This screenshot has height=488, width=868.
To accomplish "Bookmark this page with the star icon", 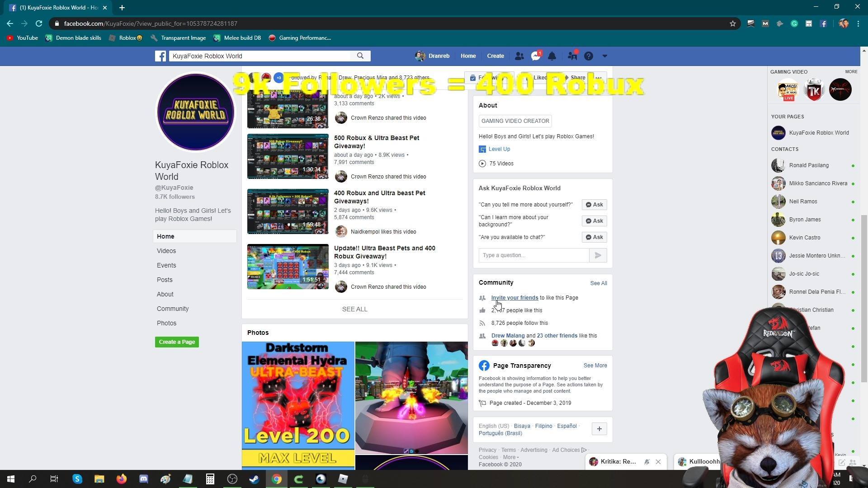I will point(733,23).
